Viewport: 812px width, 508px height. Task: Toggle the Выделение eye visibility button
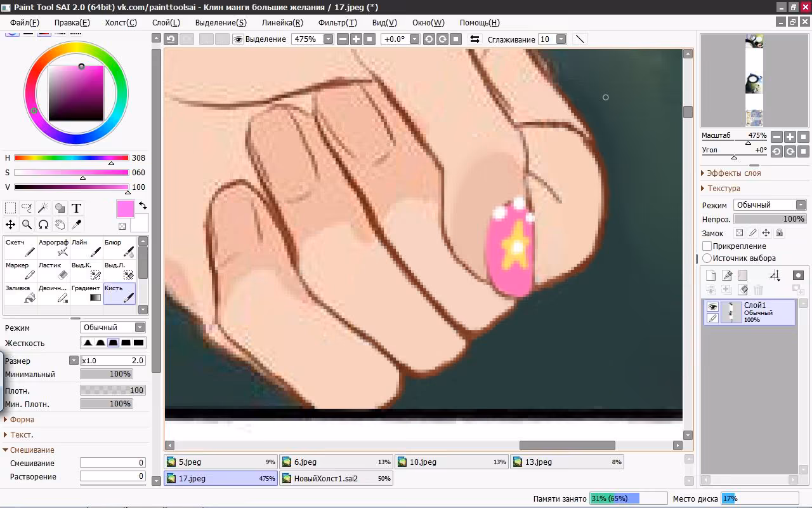click(239, 39)
